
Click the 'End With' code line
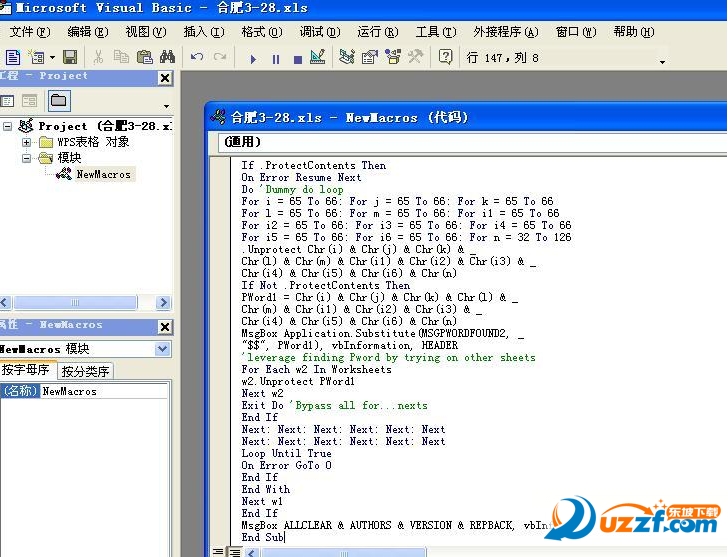click(266, 489)
